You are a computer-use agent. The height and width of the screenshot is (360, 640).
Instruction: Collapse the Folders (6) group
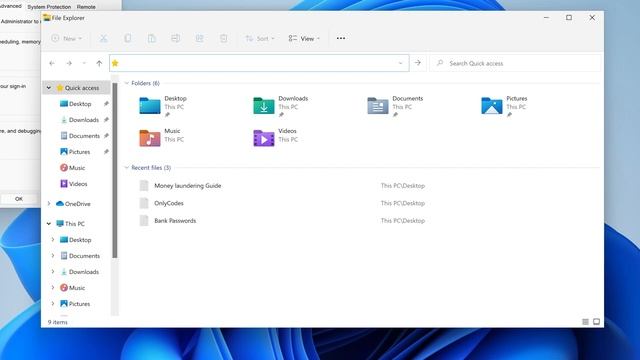127,83
